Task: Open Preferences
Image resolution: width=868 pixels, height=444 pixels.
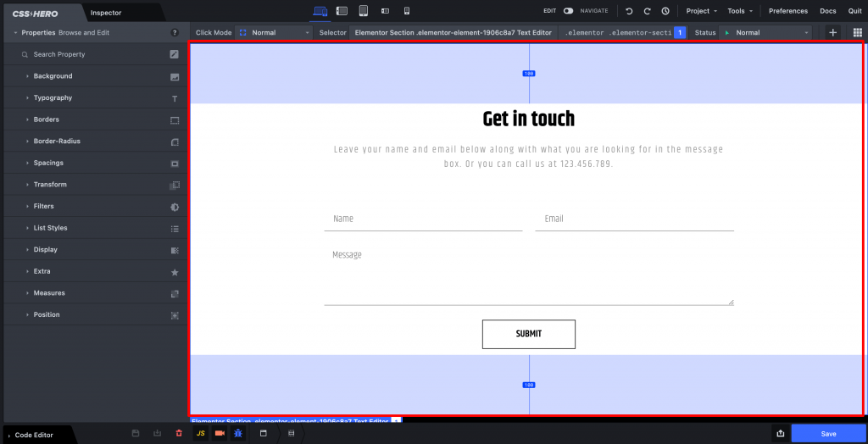Action: tap(788, 11)
